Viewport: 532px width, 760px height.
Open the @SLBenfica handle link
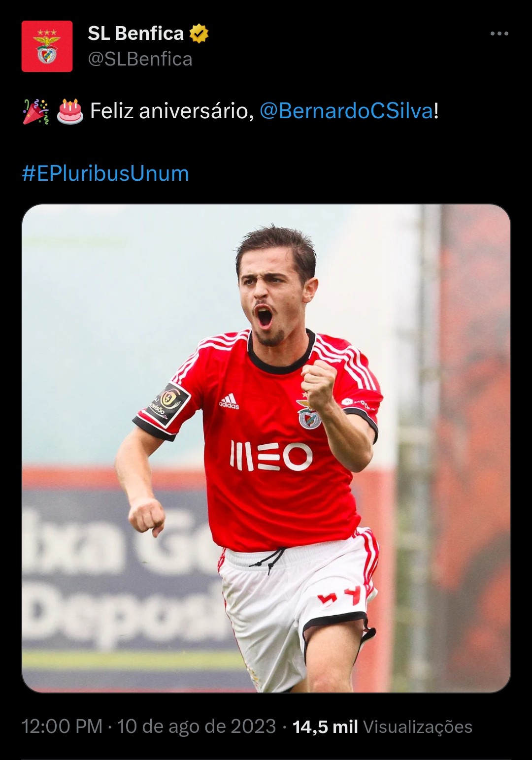pyautogui.click(x=140, y=59)
